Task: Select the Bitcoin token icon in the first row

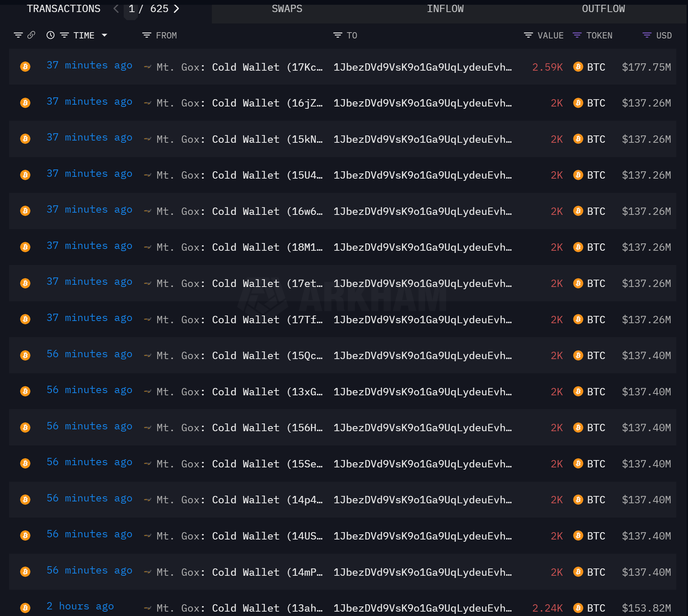Action: tap(25, 67)
